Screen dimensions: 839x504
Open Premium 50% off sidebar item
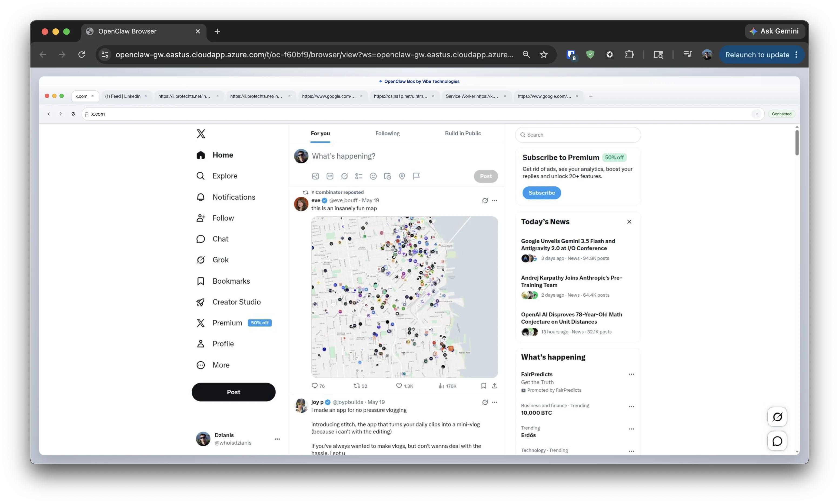tap(234, 323)
